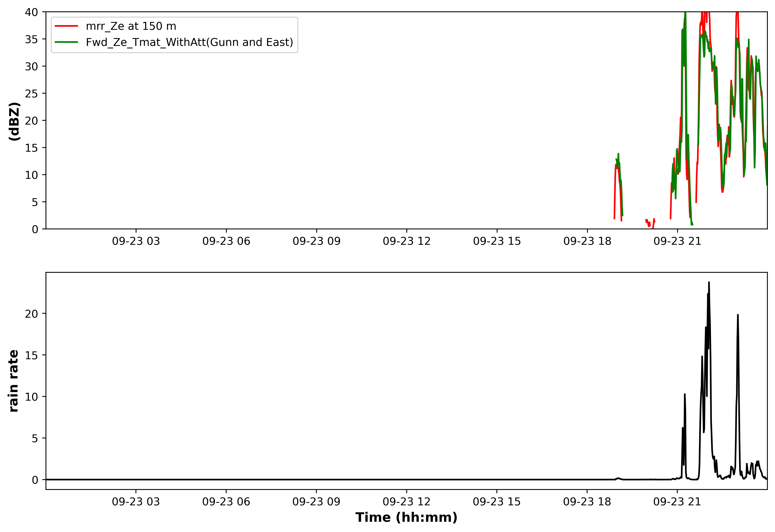Click the red legend line sample for mrr_Ze
Screen dimensions: 775x532
click(x=66, y=26)
